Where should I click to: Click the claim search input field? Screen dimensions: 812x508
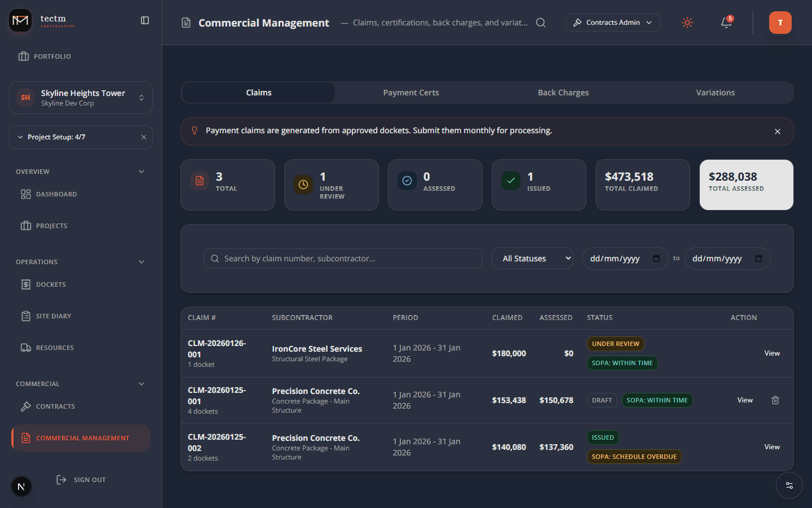342,258
